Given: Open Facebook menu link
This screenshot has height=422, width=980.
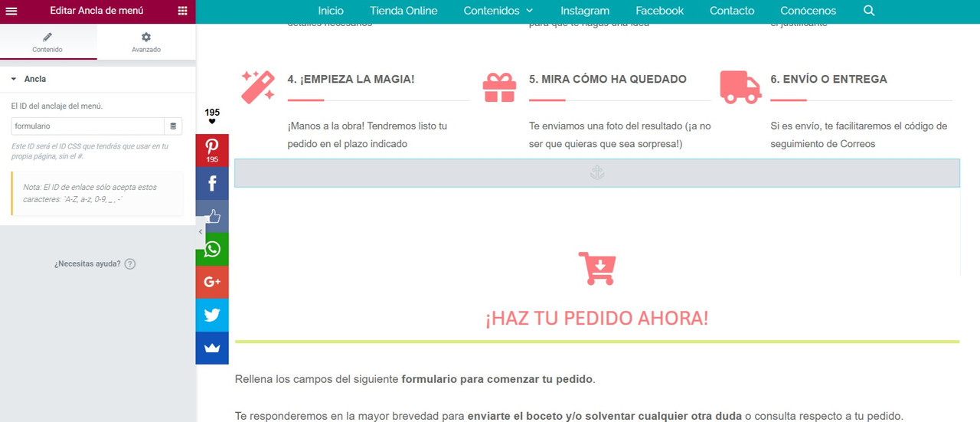Looking at the screenshot, I should (x=659, y=11).
